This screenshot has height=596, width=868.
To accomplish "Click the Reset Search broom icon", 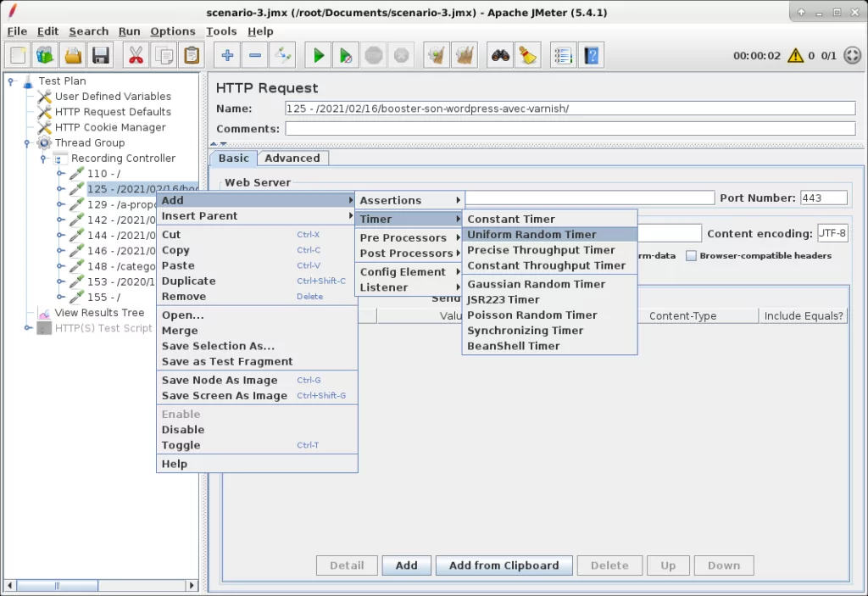I will pos(527,55).
